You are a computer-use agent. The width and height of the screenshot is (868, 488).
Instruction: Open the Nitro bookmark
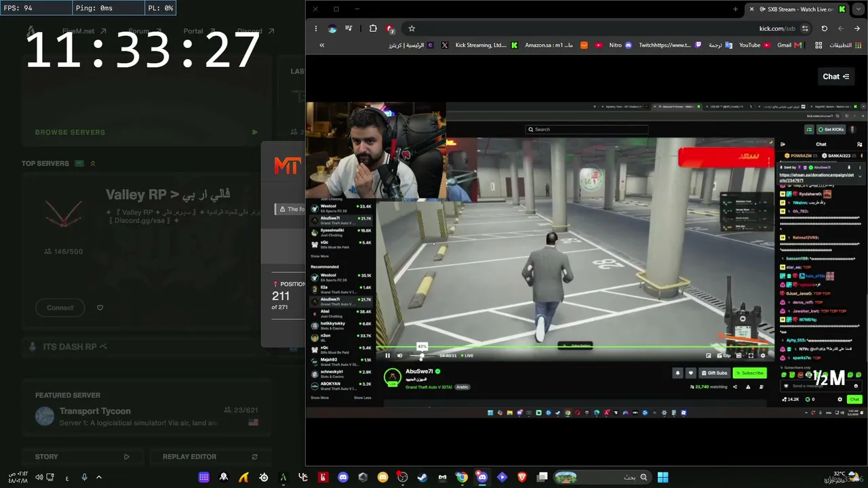620,45
